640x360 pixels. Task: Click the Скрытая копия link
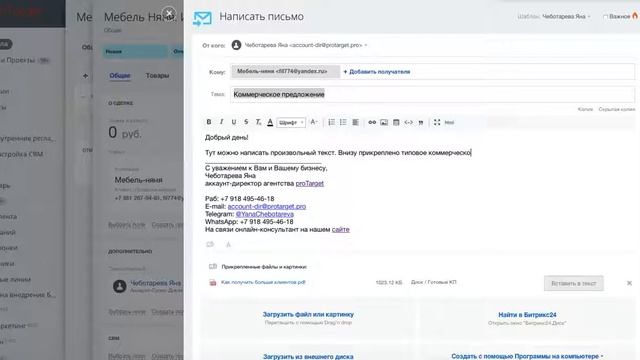[x=617, y=109]
